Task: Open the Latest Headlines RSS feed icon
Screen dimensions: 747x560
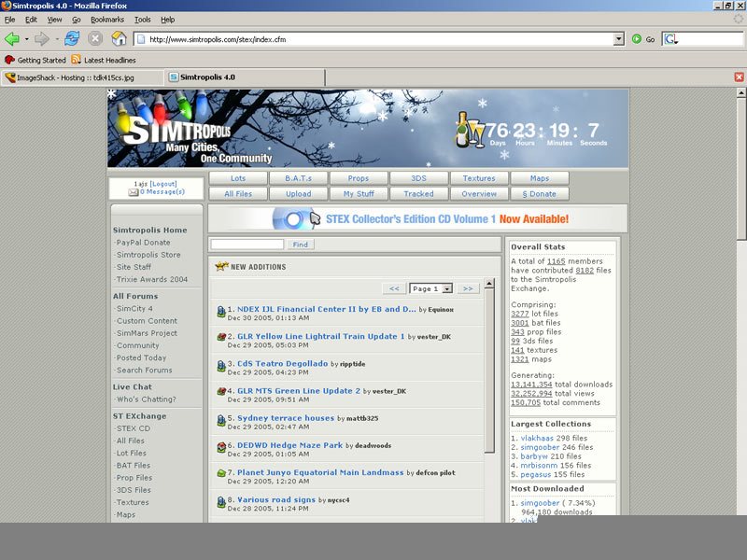Action: 76,60
